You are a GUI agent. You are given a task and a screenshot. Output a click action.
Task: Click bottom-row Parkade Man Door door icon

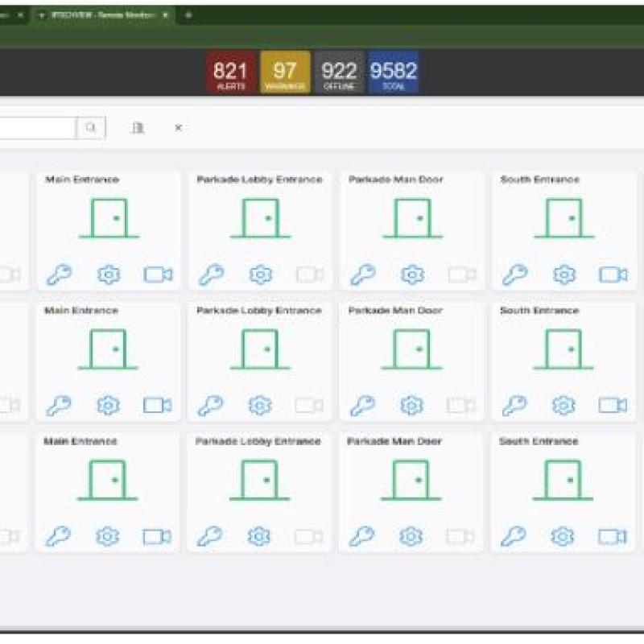(411, 480)
